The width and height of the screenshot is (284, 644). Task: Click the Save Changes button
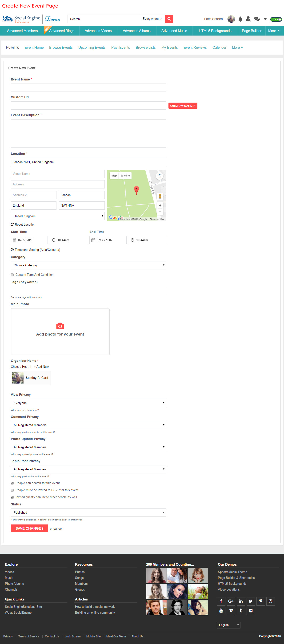[29, 528]
